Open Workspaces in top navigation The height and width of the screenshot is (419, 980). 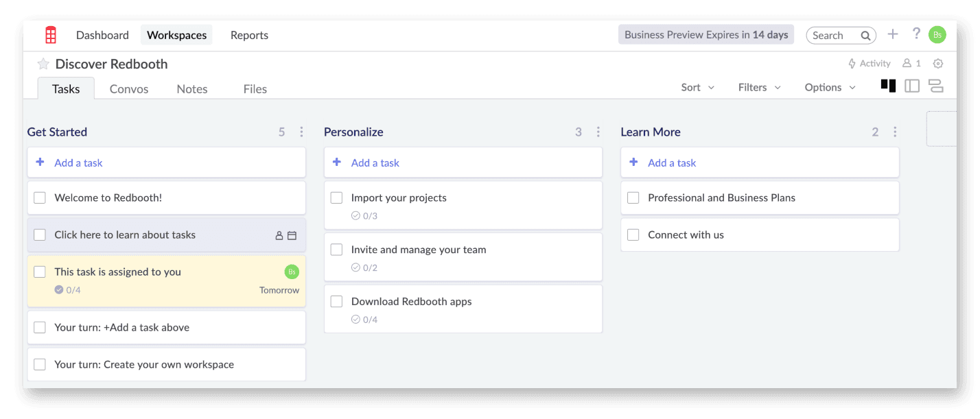pos(176,35)
